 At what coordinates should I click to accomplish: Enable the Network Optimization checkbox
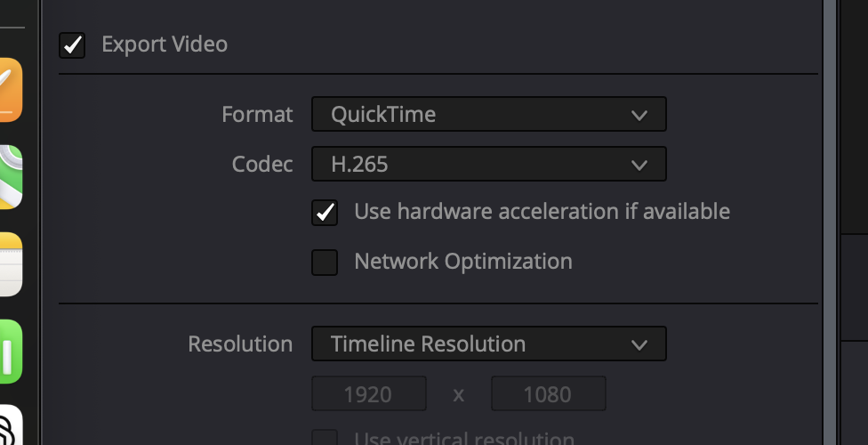[325, 263]
